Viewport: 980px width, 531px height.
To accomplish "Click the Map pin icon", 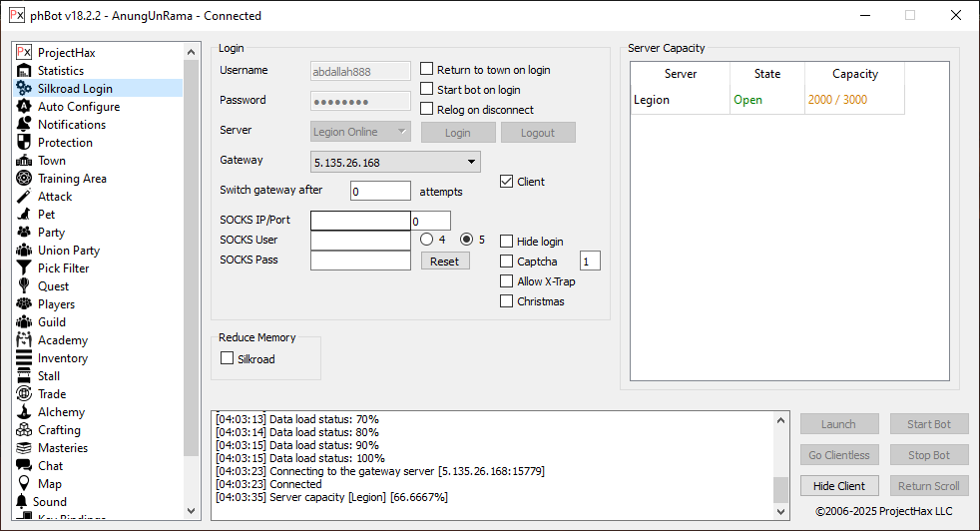I will click(x=24, y=484).
